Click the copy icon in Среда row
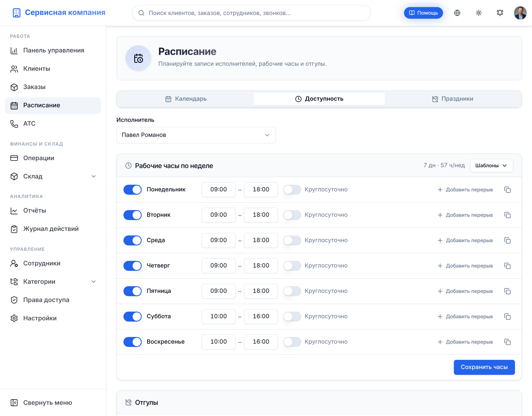This screenshot has height=416, width=532. pyautogui.click(x=507, y=240)
